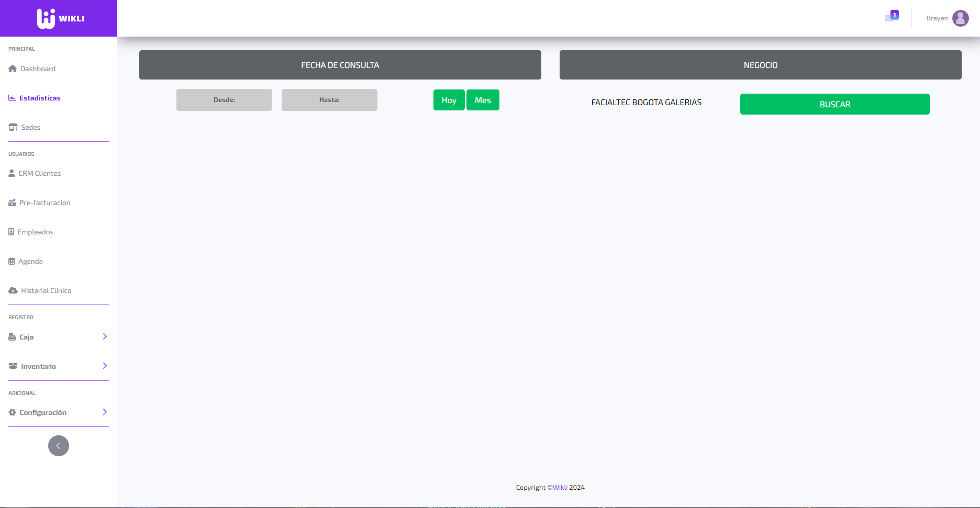The height and width of the screenshot is (508, 980).
Task: Go to Dashboard menu item
Action: pyautogui.click(x=38, y=69)
